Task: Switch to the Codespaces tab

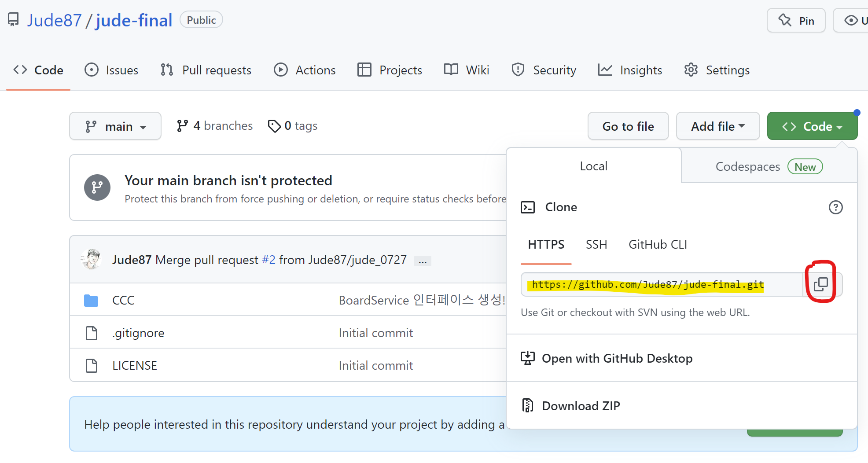Action: [x=748, y=166]
